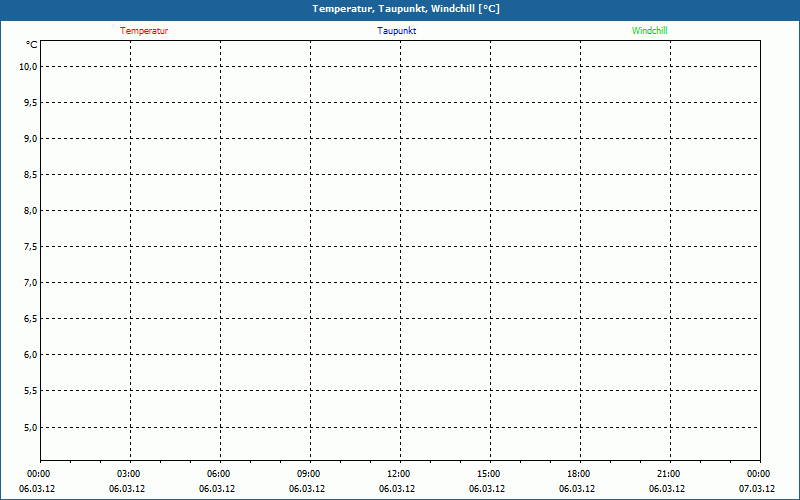Viewport: 800px width, 500px height.
Task: Select the 9,5 y-axis value
Action: coord(31,103)
